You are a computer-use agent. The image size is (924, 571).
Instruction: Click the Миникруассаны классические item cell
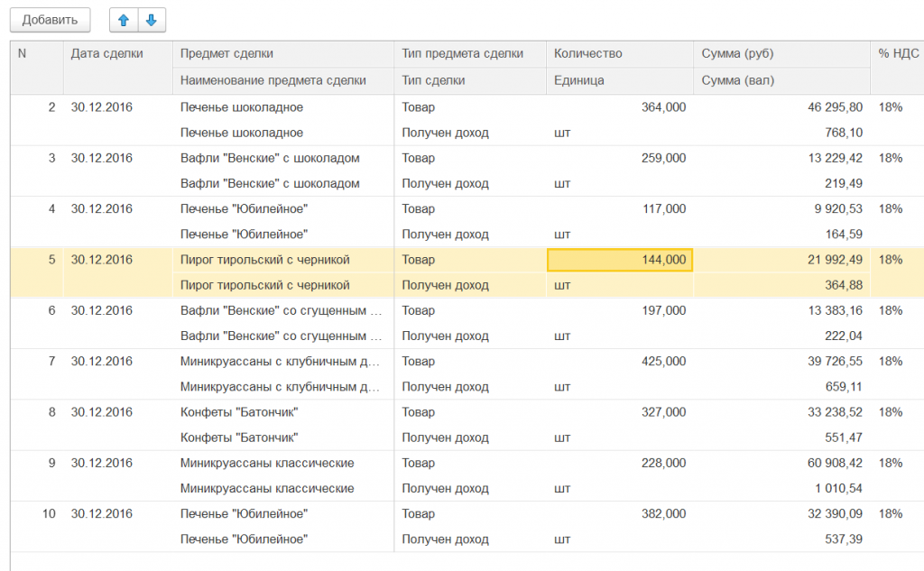(x=266, y=463)
